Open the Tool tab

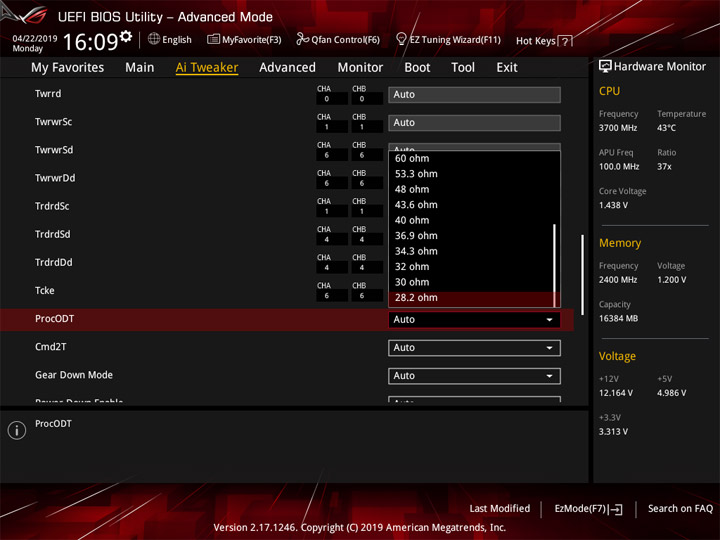463,68
